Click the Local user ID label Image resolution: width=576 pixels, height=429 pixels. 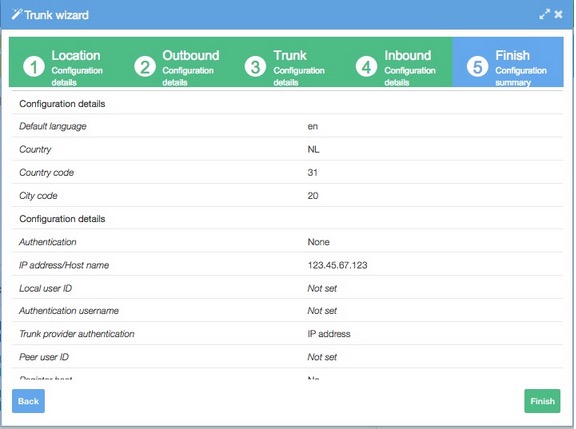coord(46,288)
